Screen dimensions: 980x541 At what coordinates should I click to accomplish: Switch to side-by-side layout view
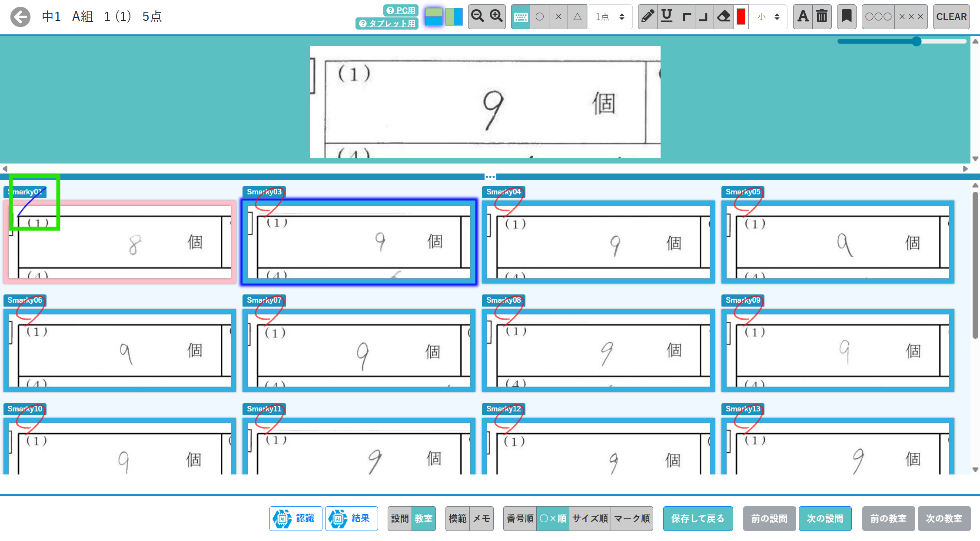[454, 17]
